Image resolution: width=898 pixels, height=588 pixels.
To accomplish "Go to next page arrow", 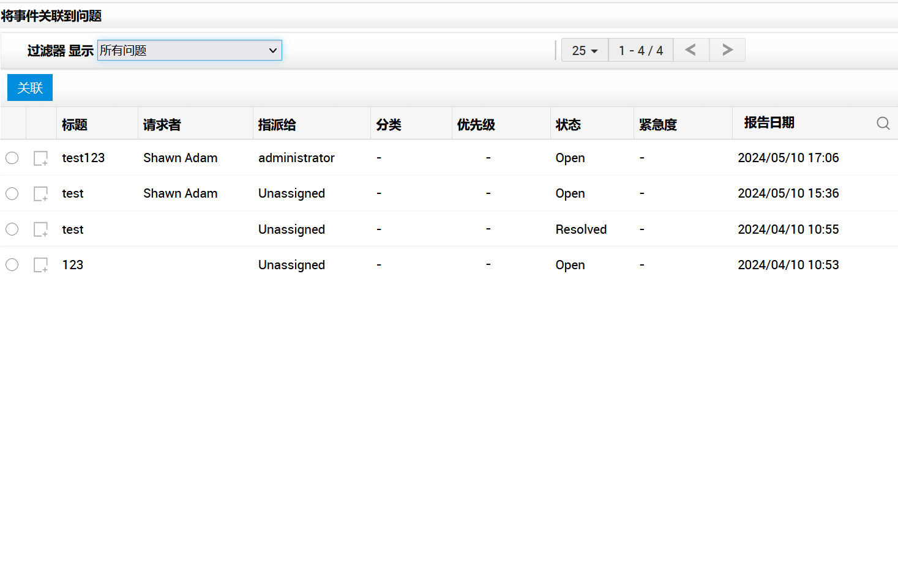I will pyautogui.click(x=727, y=50).
